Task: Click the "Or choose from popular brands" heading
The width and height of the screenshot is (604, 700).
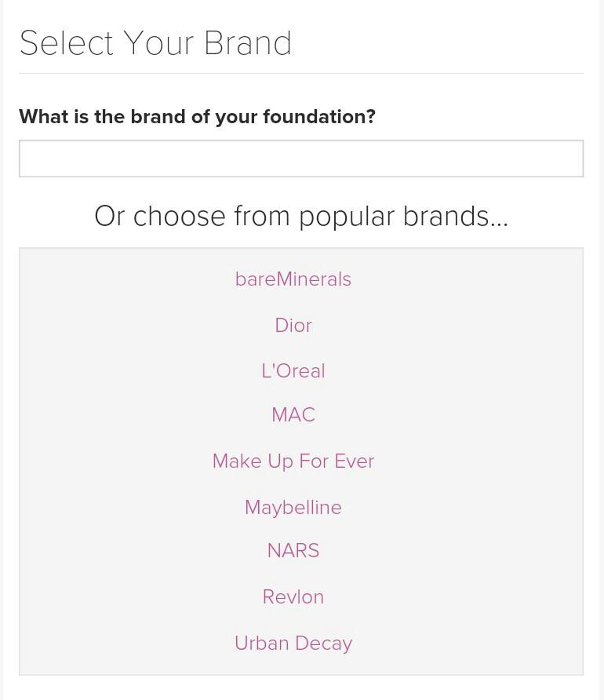Action: pyautogui.click(x=301, y=216)
